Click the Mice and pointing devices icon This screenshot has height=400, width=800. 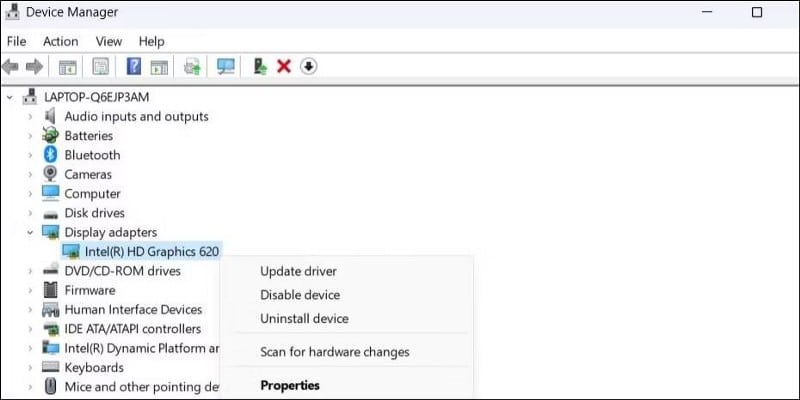pyautogui.click(x=50, y=386)
